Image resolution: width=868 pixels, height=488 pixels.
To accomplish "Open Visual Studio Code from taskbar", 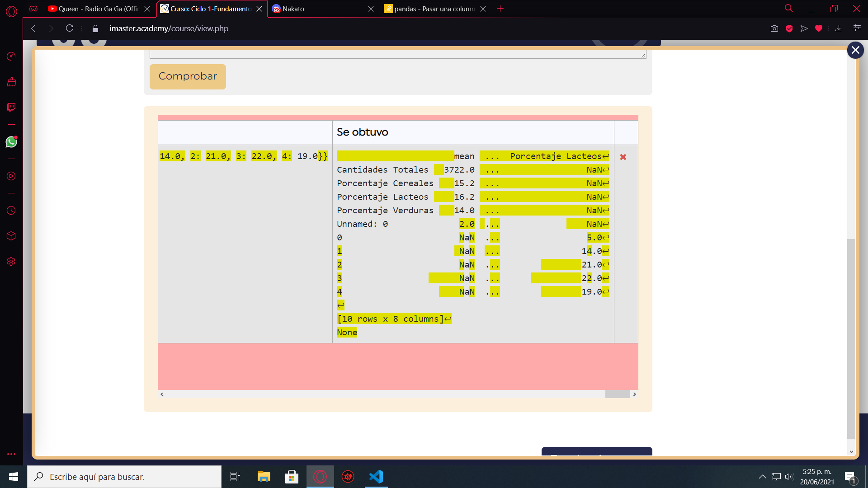I will click(376, 477).
